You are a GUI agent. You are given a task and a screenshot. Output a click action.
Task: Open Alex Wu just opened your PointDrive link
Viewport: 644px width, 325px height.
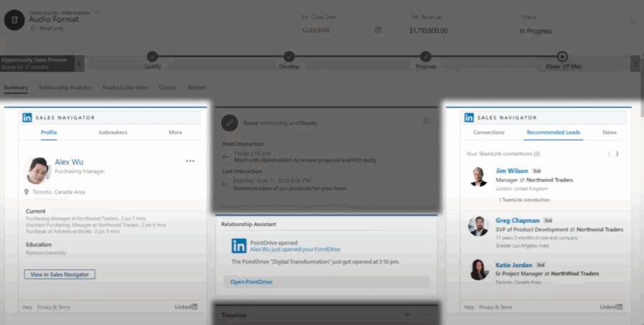pos(295,249)
